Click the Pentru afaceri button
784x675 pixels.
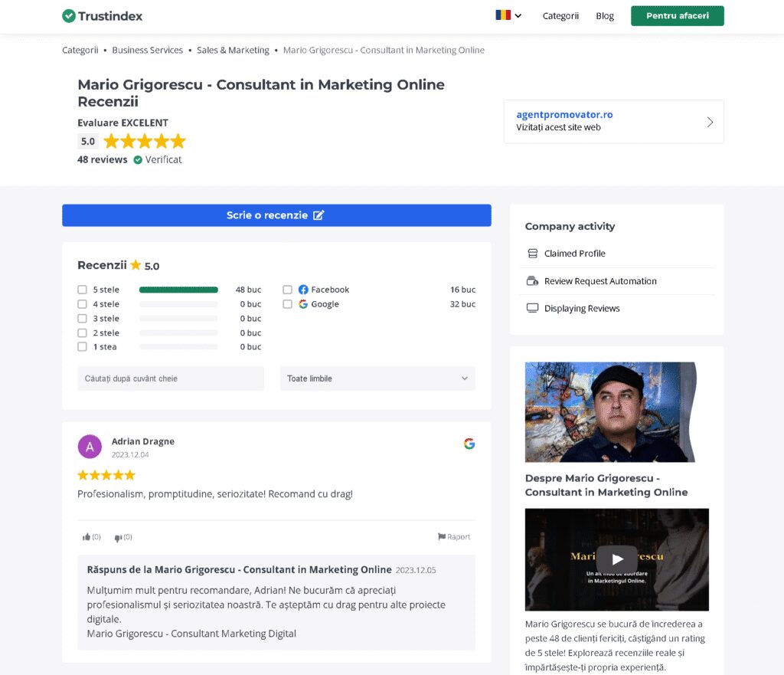(x=677, y=16)
